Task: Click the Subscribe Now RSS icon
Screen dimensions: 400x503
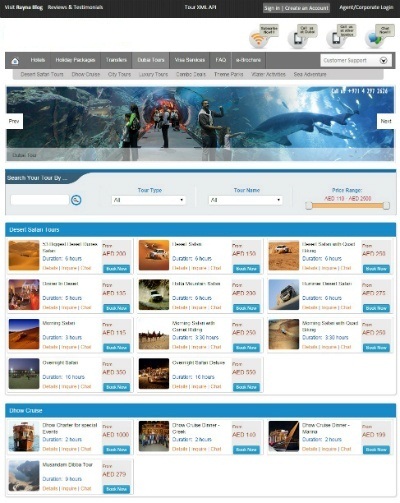Action: coord(258,40)
